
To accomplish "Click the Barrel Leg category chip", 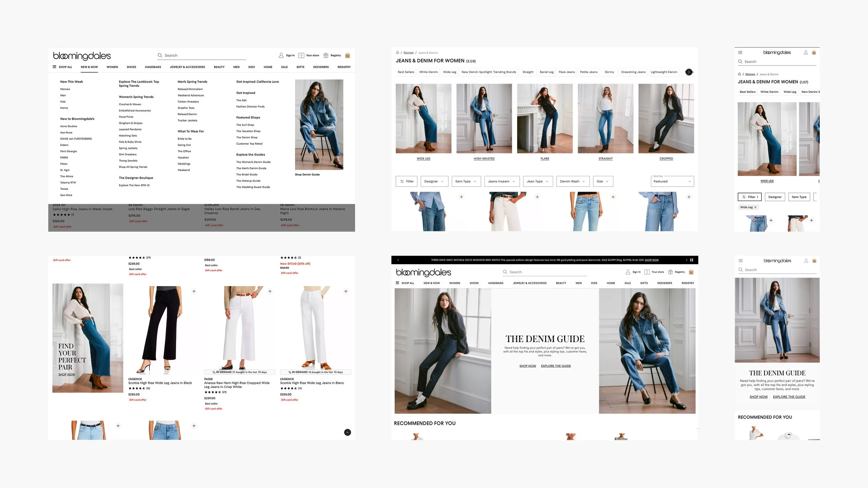I will [546, 72].
